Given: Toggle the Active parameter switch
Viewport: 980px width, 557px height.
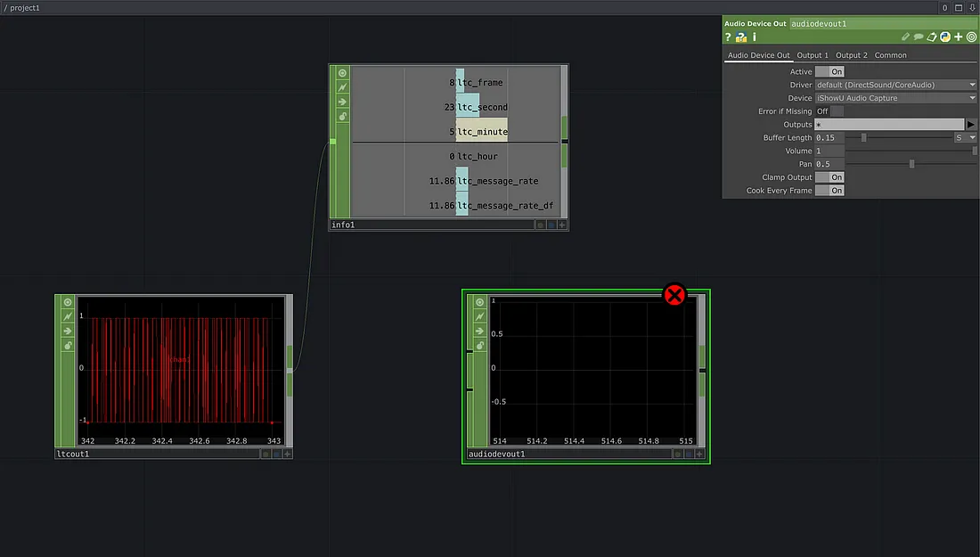Looking at the screenshot, I should click(x=829, y=71).
